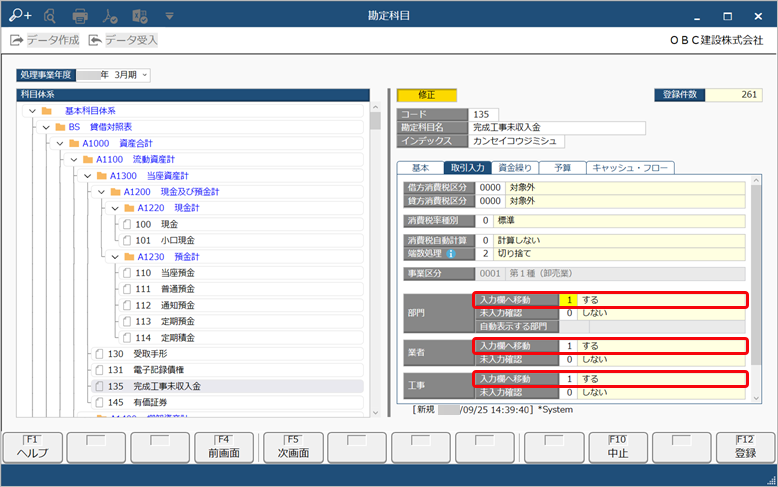Click the account tree vertical scrollbar

[x=376, y=260]
